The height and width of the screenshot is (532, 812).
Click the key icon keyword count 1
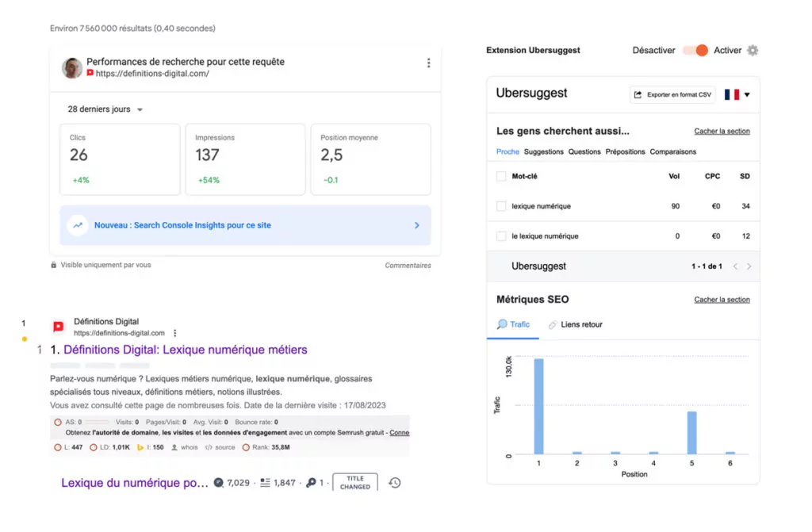tap(314, 483)
